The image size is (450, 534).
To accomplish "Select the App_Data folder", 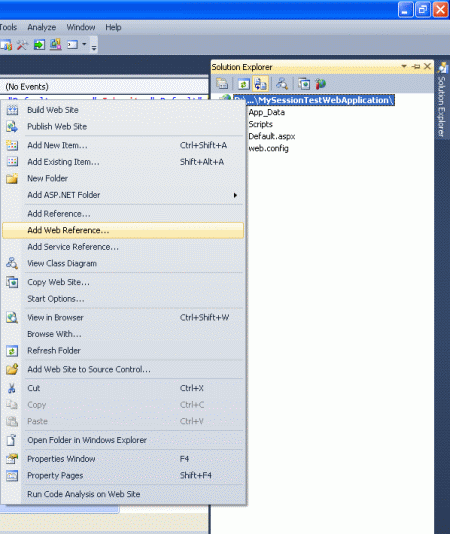I will coord(266,112).
